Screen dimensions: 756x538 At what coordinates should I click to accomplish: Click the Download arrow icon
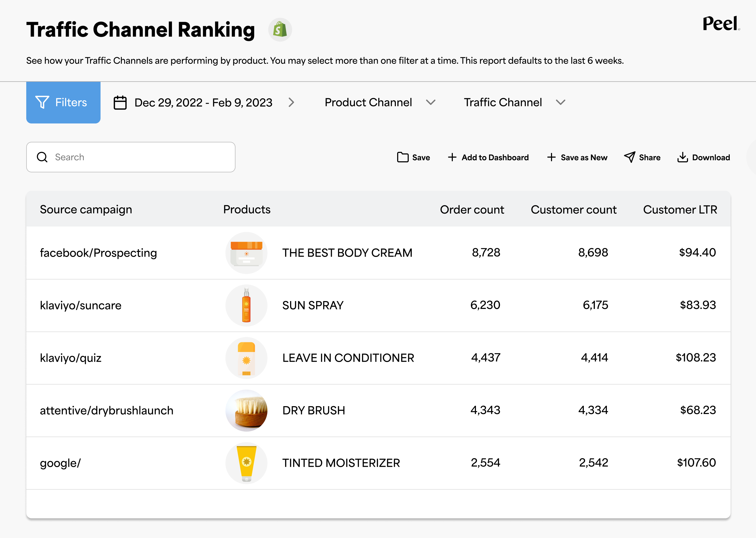[x=682, y=157]
